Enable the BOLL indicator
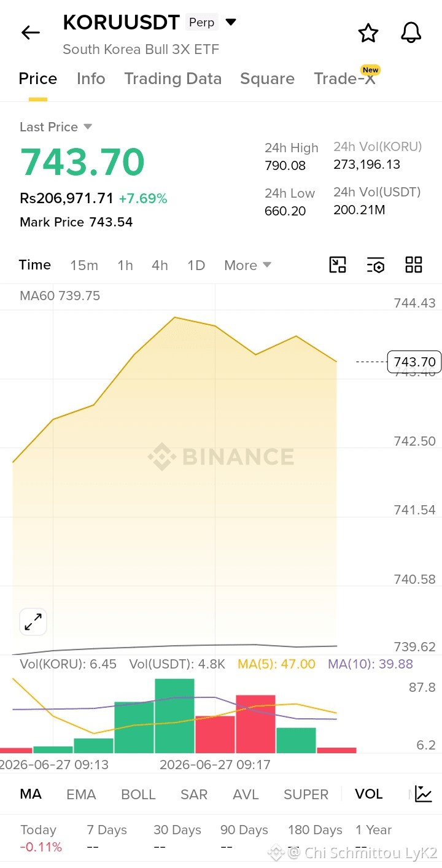 (138, 794)
